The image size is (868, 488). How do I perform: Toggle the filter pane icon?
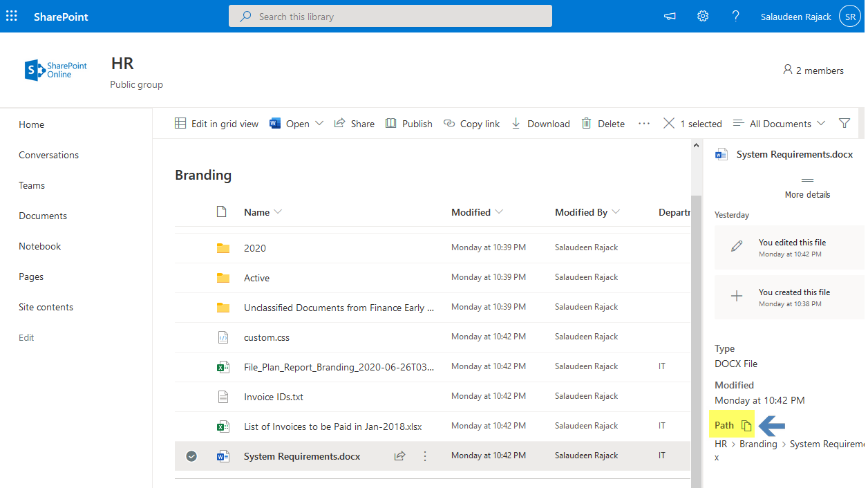click(x=844, y=123)
